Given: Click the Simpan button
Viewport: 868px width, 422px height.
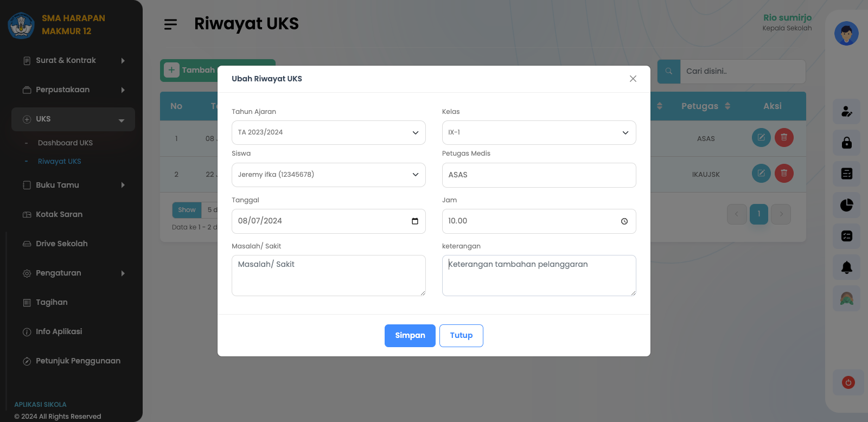Looking at the screenshot, I should tap(410, 336).
